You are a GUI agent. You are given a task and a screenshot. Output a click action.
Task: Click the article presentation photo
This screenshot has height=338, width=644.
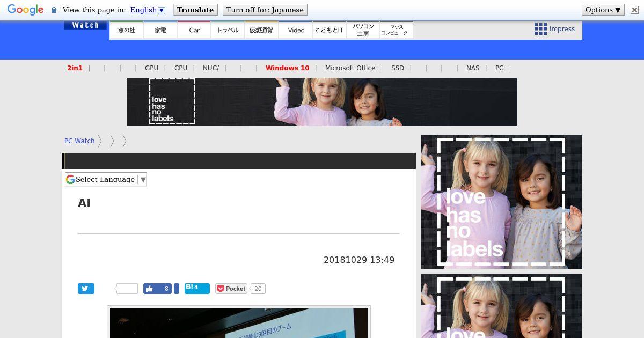pos(239,323)
